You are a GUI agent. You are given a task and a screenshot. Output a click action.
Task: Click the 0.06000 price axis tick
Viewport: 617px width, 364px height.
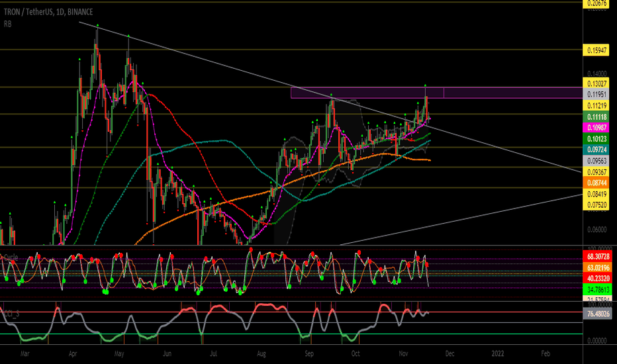coord(596,230)
